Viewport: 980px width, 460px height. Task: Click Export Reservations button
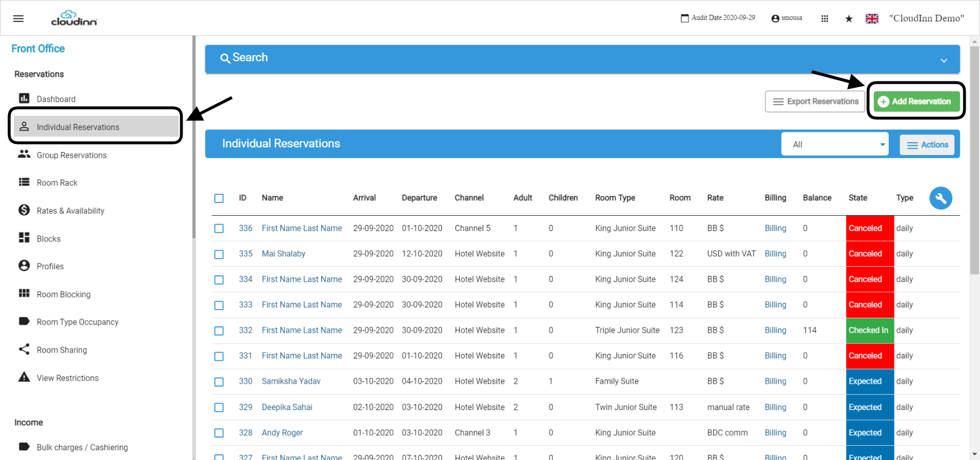[x=815, y=101]
